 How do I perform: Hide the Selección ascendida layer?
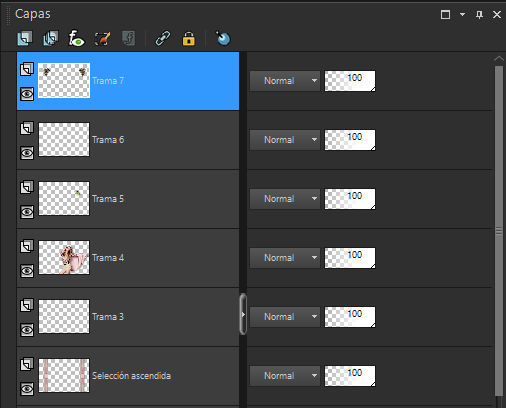27,389
